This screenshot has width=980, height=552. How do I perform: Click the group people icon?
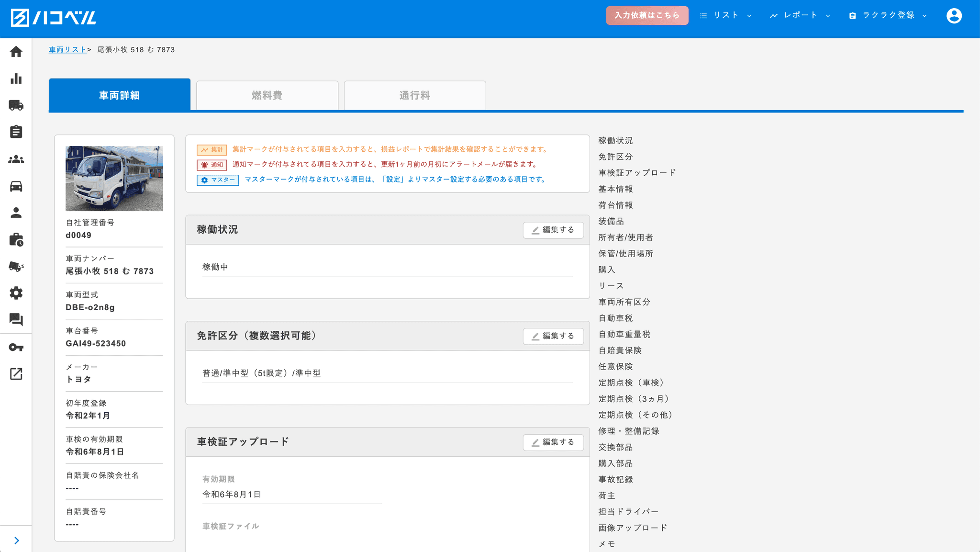coord(16,159)
